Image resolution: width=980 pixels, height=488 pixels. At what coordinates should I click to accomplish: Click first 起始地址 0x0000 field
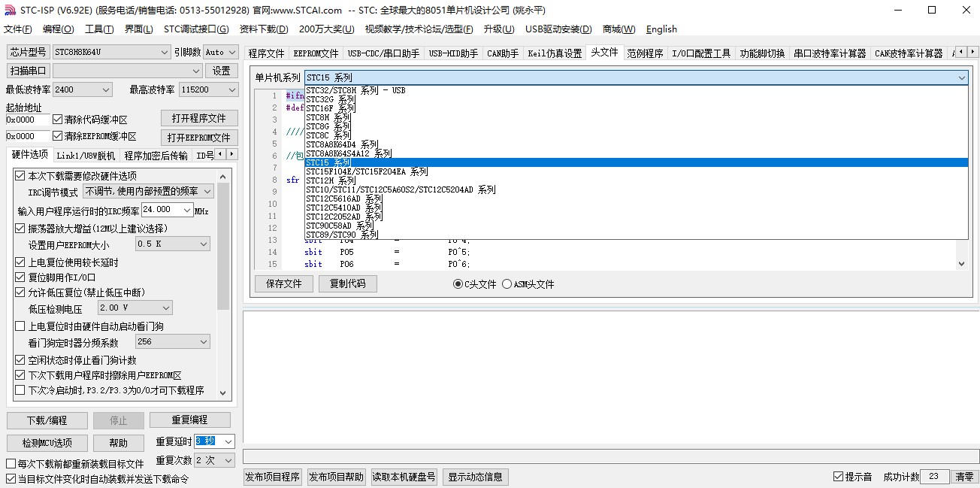pos(28,120)
